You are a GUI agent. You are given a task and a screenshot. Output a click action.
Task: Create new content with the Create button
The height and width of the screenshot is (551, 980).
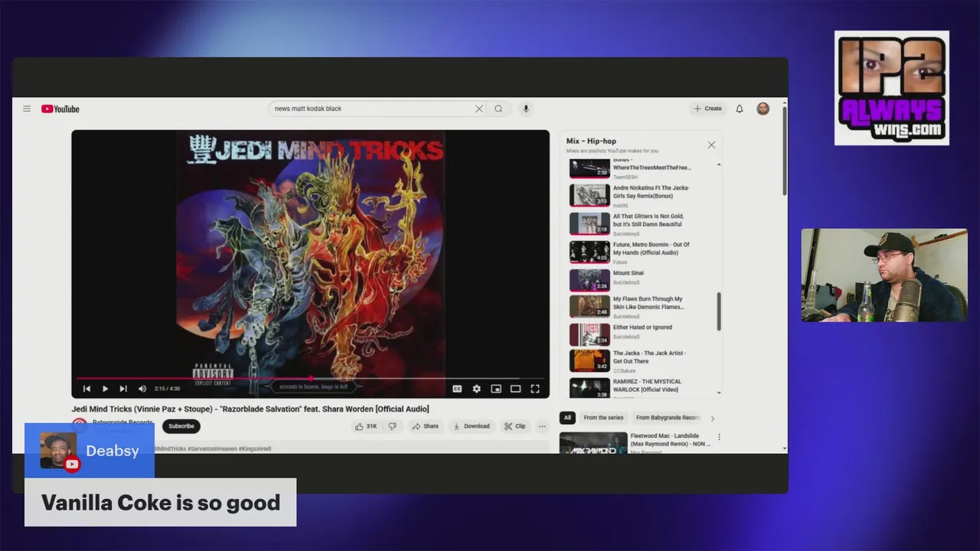click(707, 109)
